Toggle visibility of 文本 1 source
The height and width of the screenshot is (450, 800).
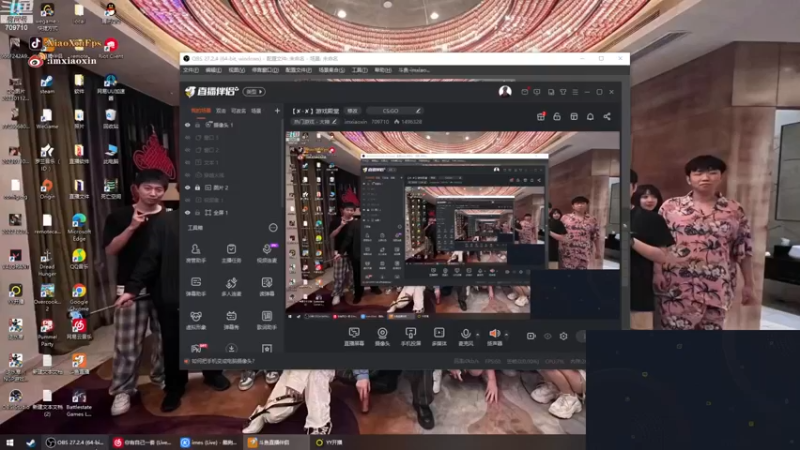pos(188,163)
